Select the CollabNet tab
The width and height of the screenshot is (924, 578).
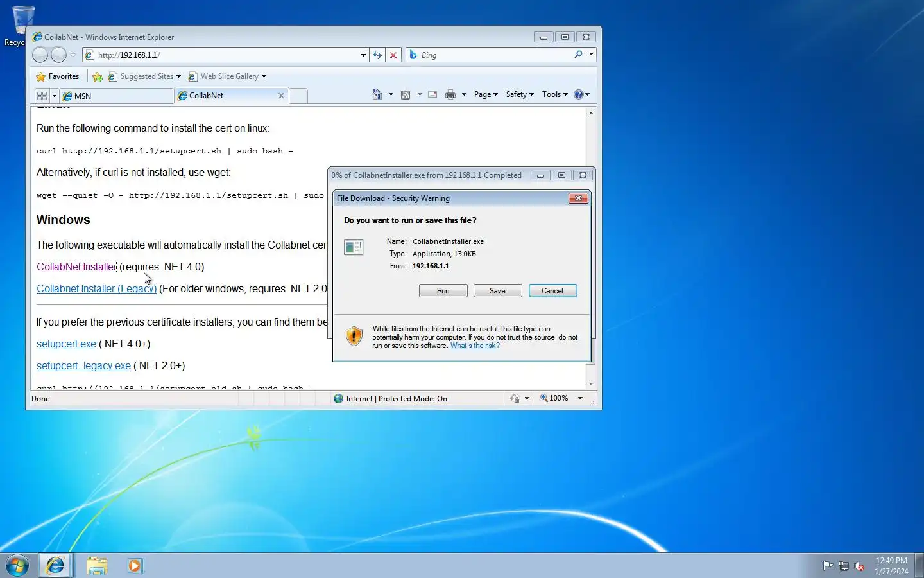(x=226, y=96)
